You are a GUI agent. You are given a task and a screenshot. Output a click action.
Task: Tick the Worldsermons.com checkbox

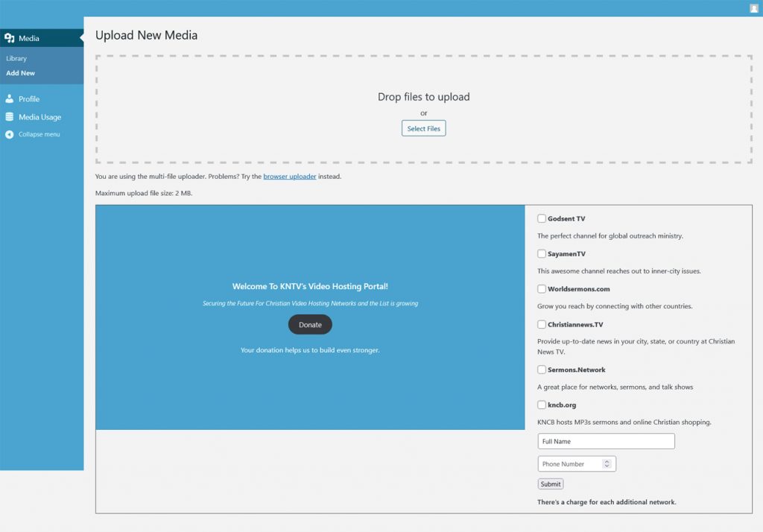542,289
